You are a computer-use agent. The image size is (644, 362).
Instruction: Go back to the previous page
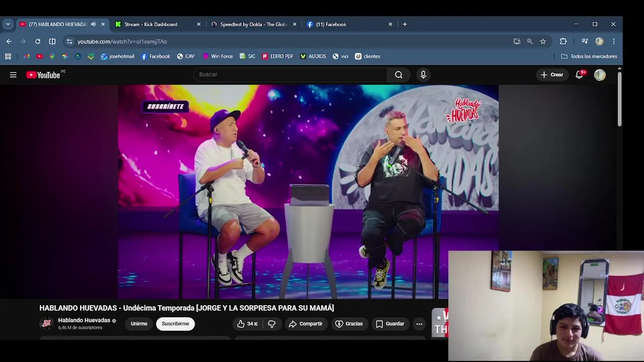pyautogui.click(x=9, y=41)
